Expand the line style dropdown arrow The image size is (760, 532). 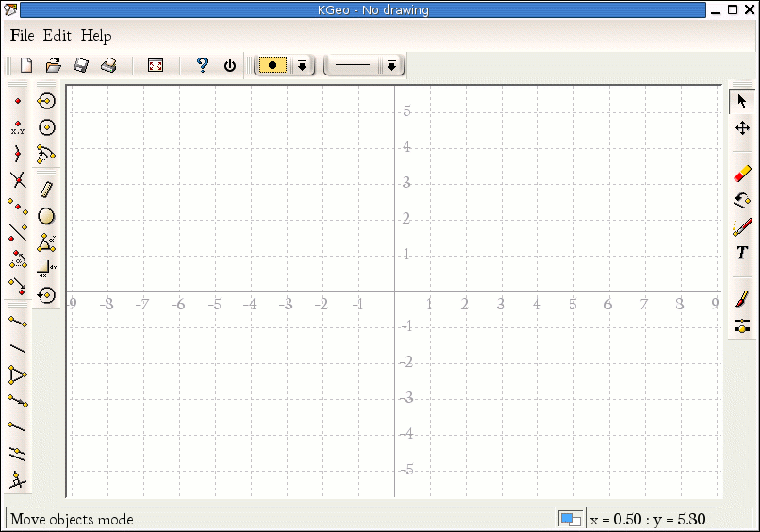tap(391, 65)
